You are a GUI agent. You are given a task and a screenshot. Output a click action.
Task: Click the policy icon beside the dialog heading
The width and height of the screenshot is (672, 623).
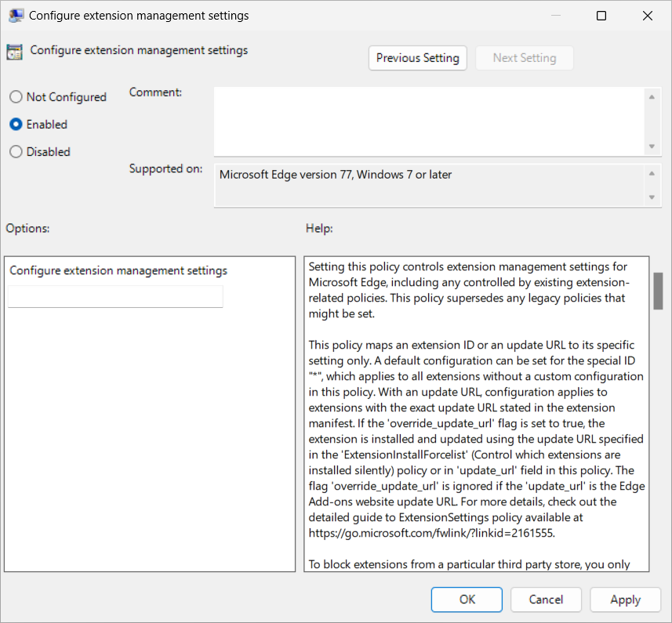(x=14, y=50)
